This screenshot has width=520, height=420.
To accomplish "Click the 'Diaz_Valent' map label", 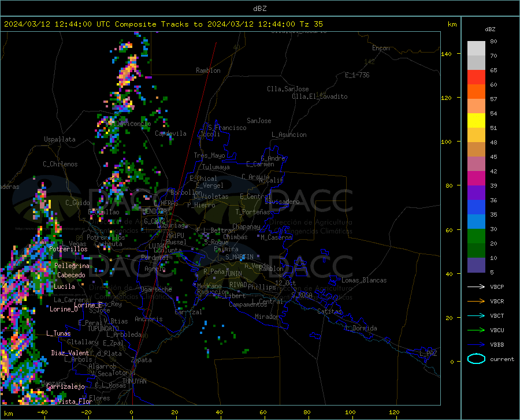I will (x=70, y=353).
